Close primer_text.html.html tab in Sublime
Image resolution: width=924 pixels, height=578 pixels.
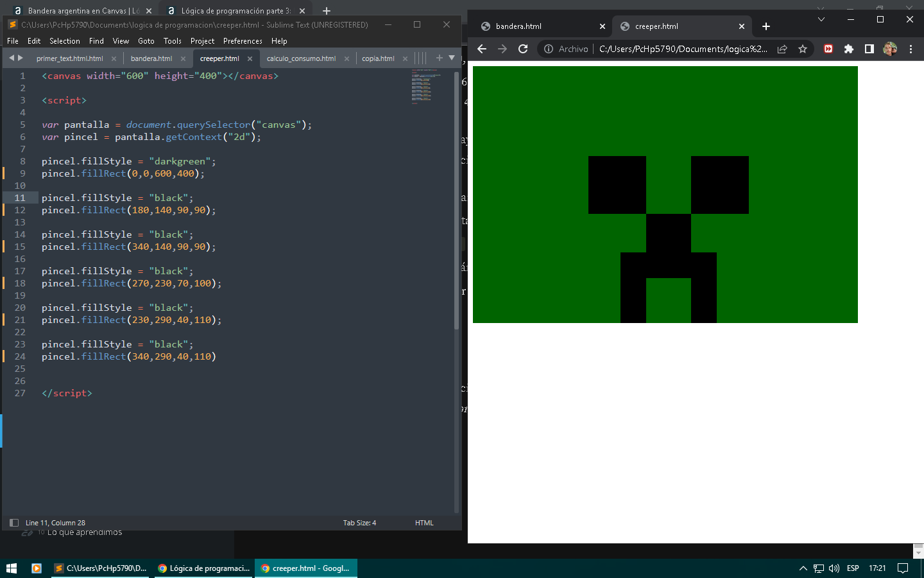[x=114, y=58]
